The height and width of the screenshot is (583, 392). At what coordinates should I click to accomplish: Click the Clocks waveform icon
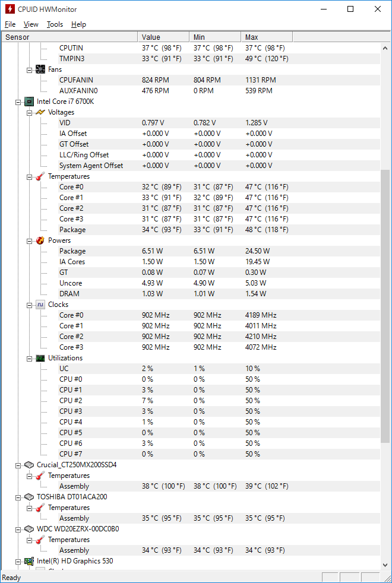[x=40, y=305]
